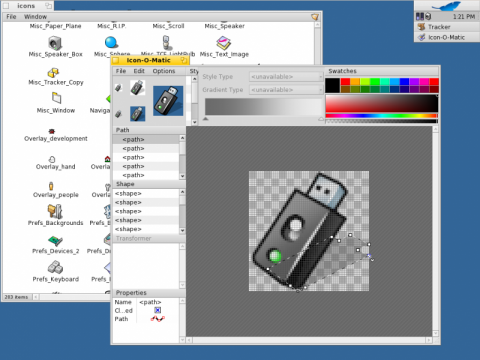Image resolution: width=480 pixels, height=360 pixels.
Task: Toggle the Cl..ed (closed) checkbox in Properties
Action: [157, 310]
